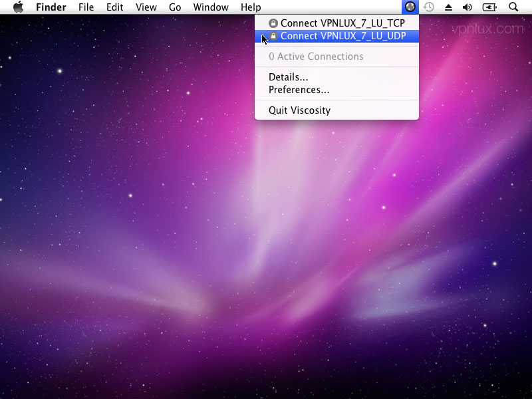Open the Apple menu
The width and height of the screenshot is (532, 399).
coord(19,7)
